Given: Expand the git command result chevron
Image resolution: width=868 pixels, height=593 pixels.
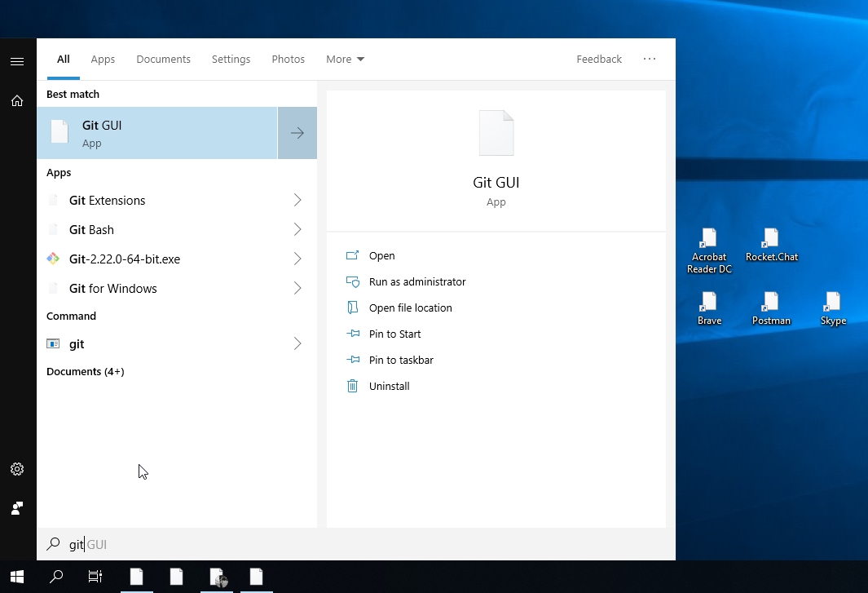Looking at the screenshot, I should (297, 343).
